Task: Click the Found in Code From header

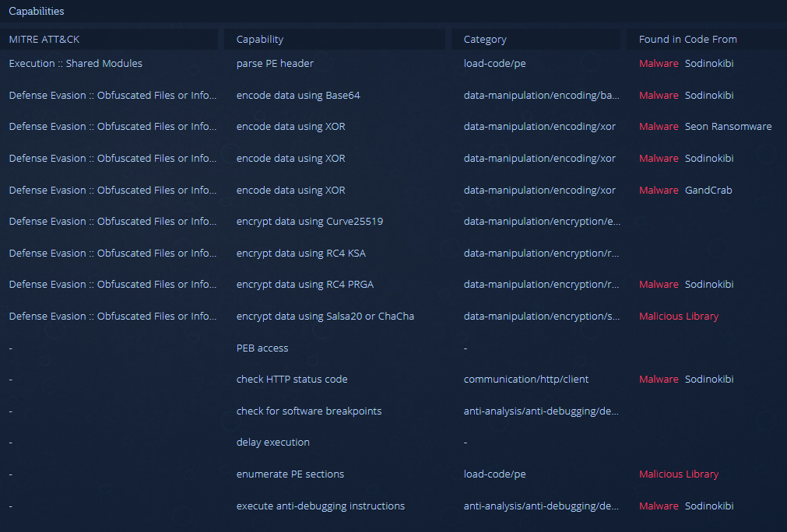Action: (x=687, y=39)
